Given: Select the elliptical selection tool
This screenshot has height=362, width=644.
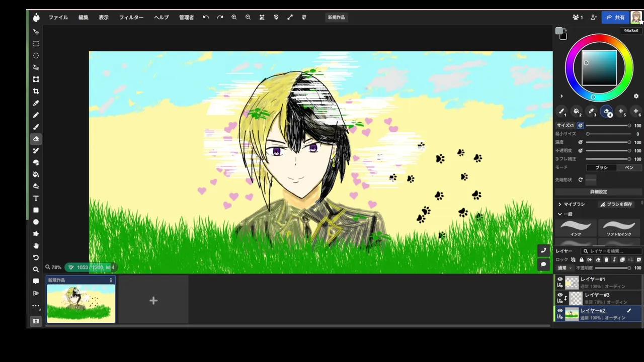Looking at the screenshot, I should pos(36,55).
